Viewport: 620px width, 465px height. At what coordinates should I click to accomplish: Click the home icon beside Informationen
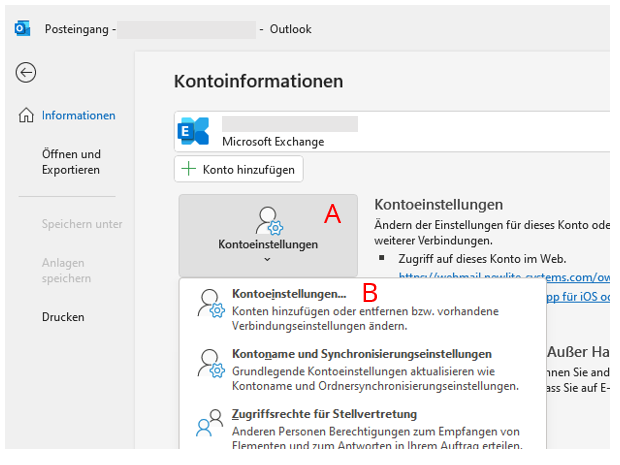26,115
